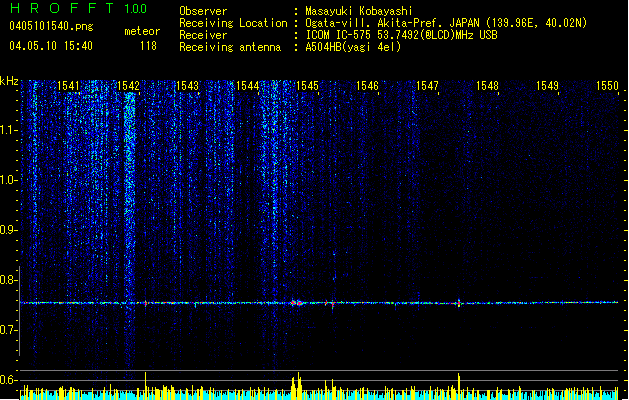Click the Ogata-vill. Akita-Pref. JAPAN location text

point(446,23)
